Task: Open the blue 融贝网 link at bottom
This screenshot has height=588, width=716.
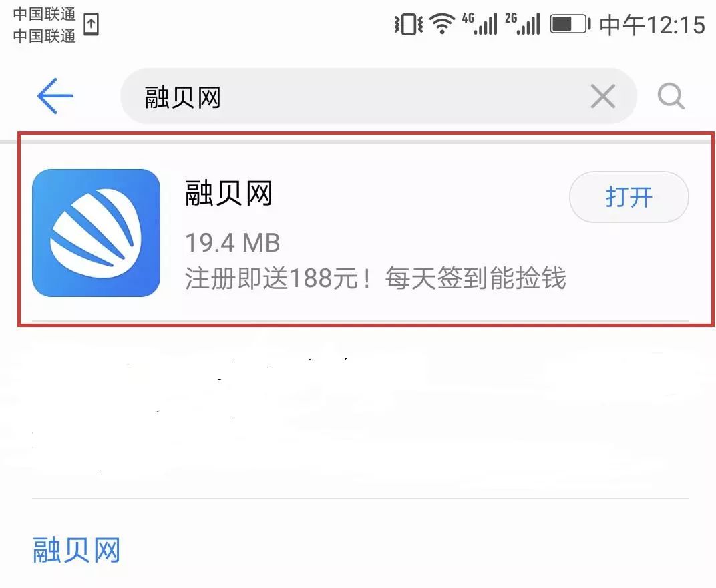Action: pyautogui.click(x=76, y=550)
